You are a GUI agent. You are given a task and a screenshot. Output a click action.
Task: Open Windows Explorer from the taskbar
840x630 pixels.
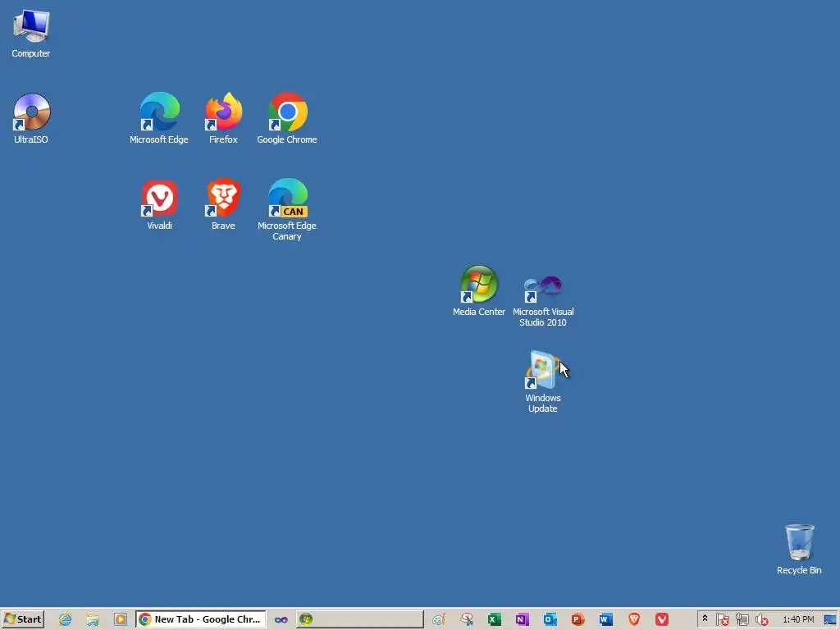click(x=93, y=620)
